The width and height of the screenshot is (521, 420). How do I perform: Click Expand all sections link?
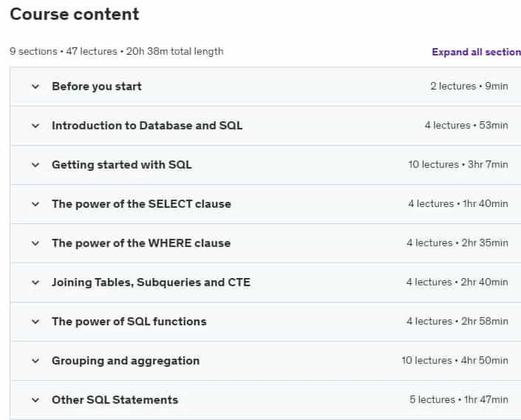(476, 52)
